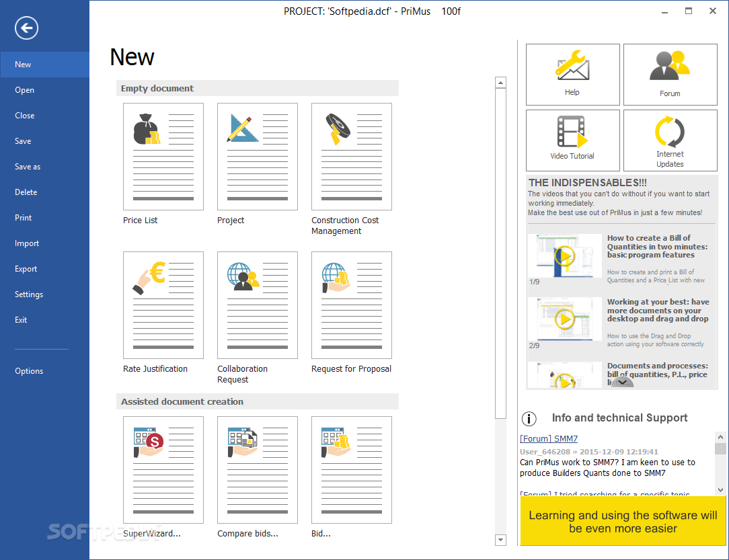Click the 'Documents and processes' video title

click(x=658, y=374)
